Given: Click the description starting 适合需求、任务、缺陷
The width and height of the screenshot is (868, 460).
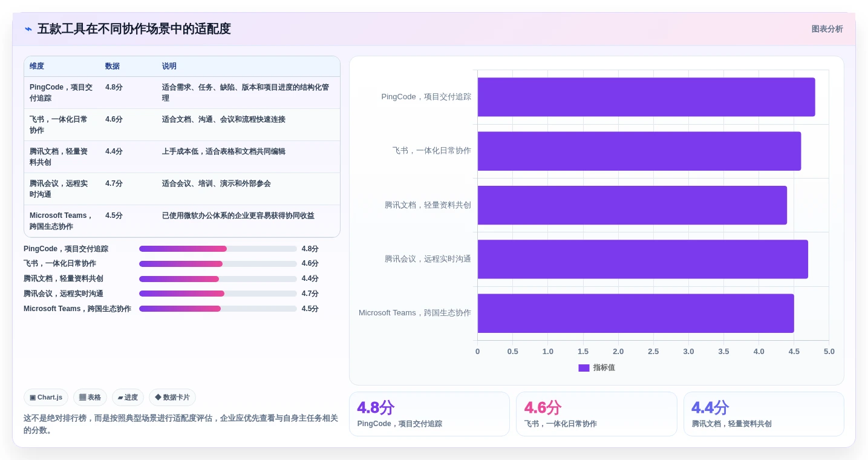Looking at the screenshot, I should coord(246,93).
